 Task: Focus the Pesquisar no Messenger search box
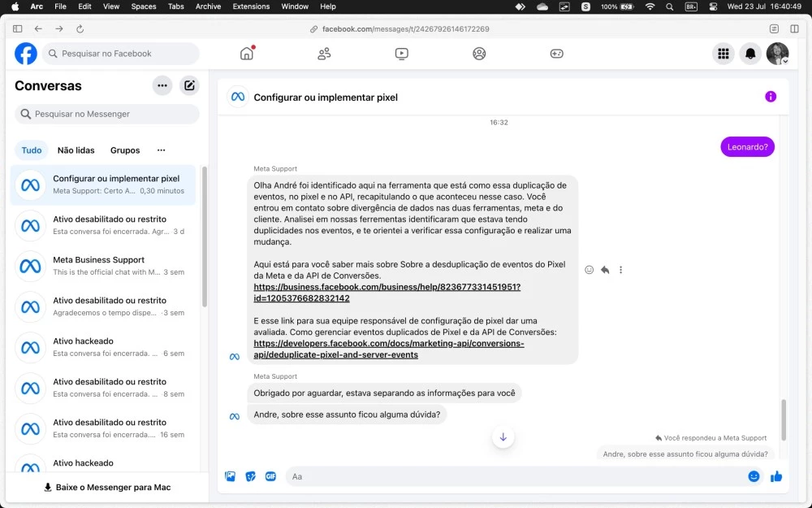(106, 114)
